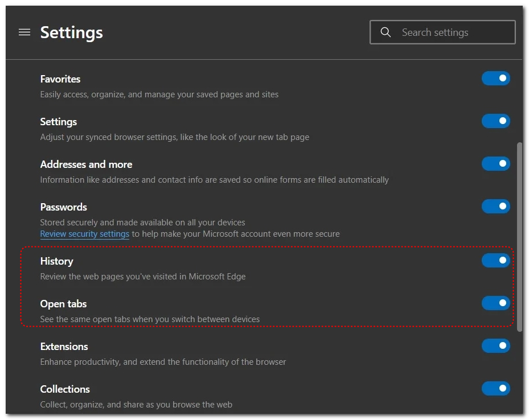Click the Passwords section title
The width and height of the screenshot is (529, 420).
point(63,207)
